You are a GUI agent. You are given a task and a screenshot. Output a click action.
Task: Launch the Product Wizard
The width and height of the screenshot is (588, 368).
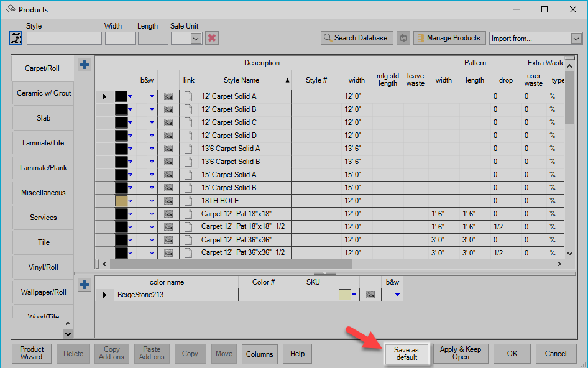pyautogui.click(x=32, y=354)
